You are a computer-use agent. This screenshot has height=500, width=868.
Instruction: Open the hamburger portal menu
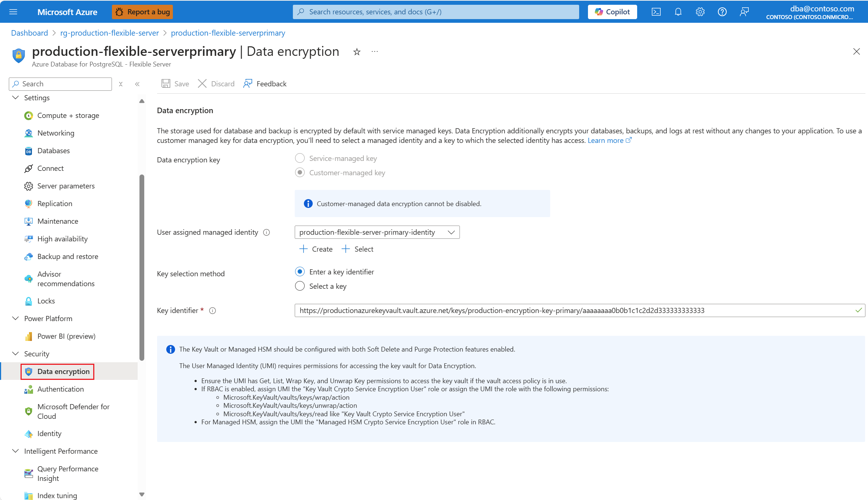coord(13,12)
